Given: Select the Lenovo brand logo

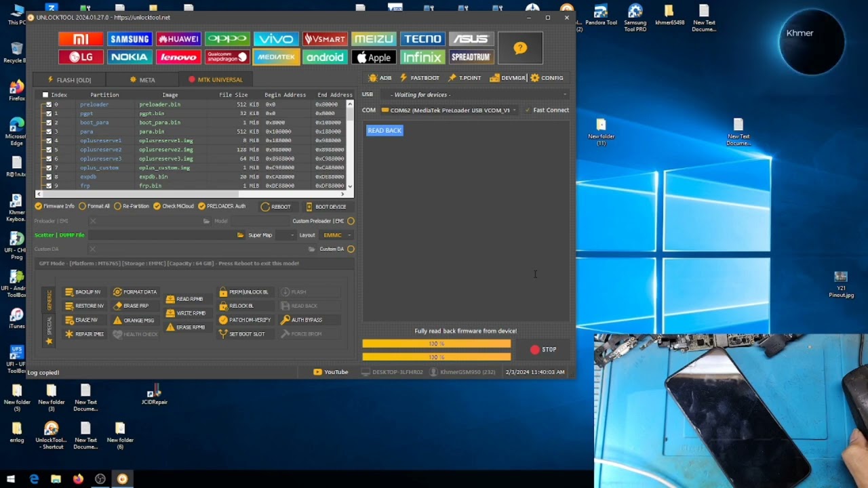Looking at the screenshot, I should tap(178, 57).
